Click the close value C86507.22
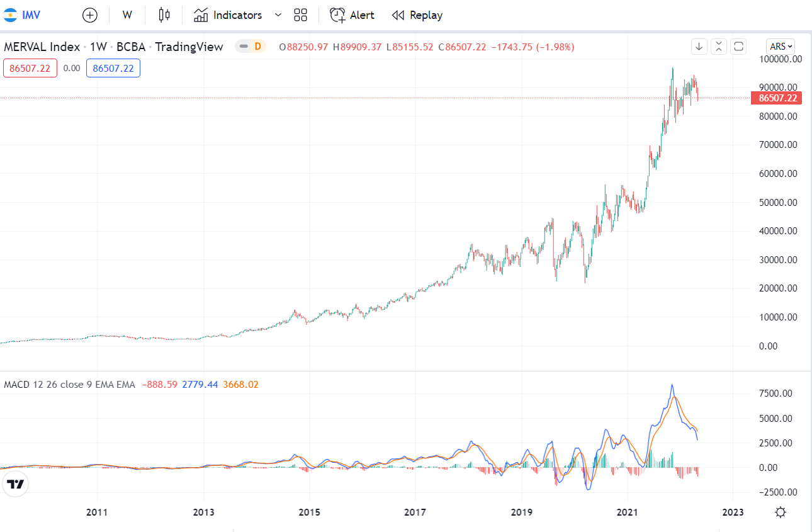This screenshot has width=812, height=532. click(x=462, y=47)
